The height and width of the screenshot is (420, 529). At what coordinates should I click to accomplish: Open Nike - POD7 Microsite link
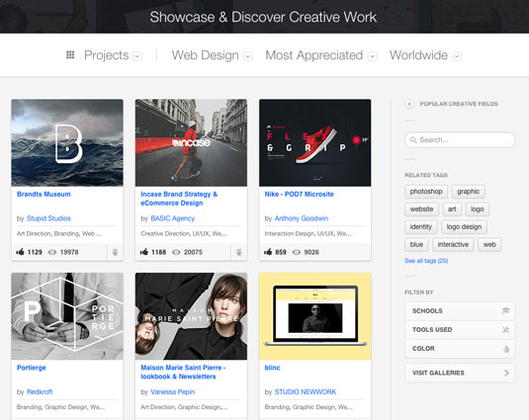click(x=299, y=194)
